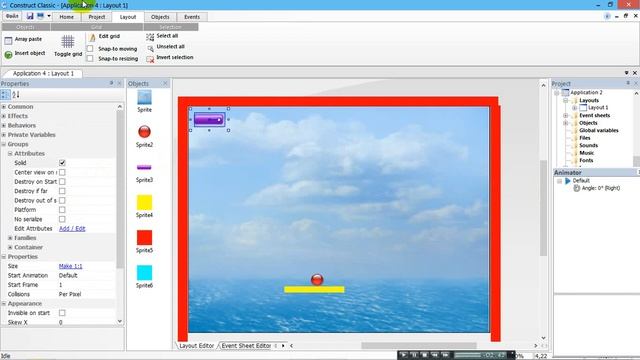Screen dimensions: 640x360
Task: Toggle Destroy out of screen attribute
Action: (62, 200)
